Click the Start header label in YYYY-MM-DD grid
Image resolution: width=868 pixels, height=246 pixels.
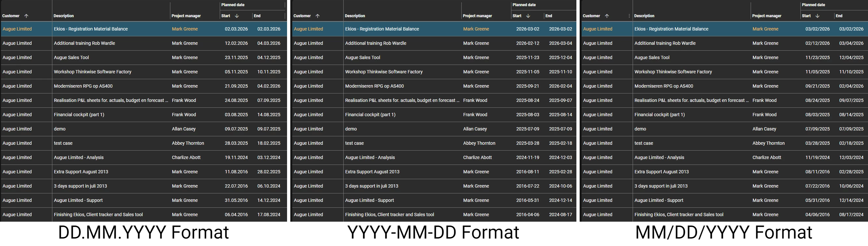[x=517, y=16]
